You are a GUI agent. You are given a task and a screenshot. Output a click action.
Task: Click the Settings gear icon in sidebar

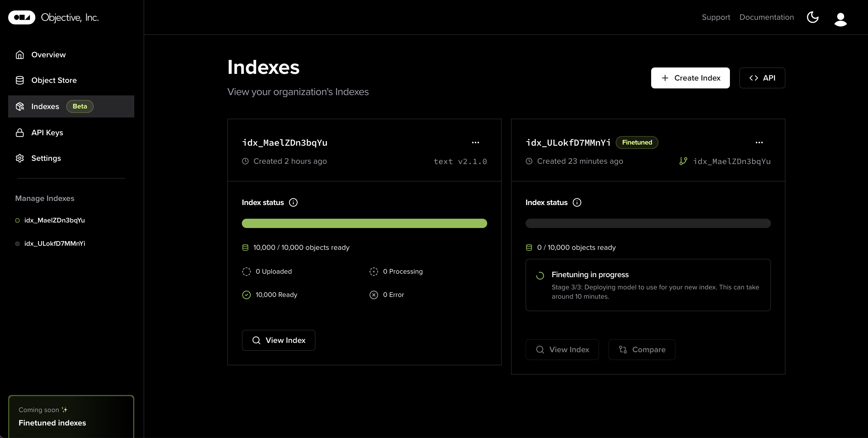click(x=20, y=158)
